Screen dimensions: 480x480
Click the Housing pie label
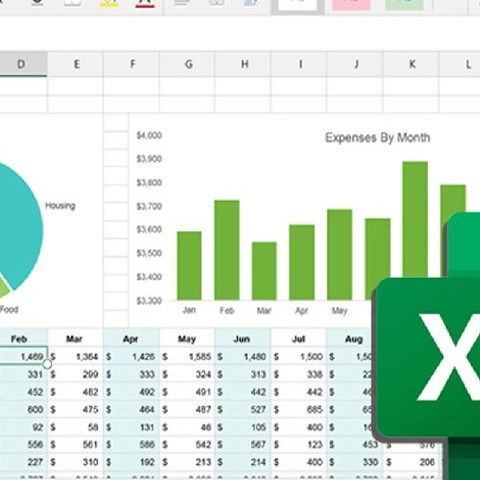(60, 205)
